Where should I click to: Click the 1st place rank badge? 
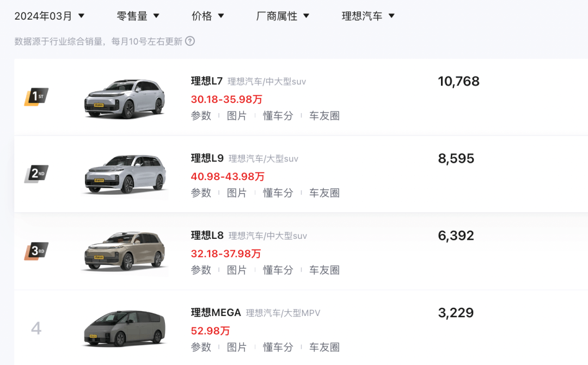[x=36, y=97]
